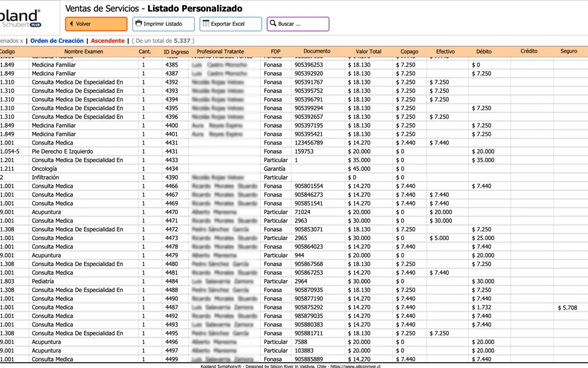Click the 1.054-5 code cell
Viewport: 588px width, 368px height.
tap(10, 152)
